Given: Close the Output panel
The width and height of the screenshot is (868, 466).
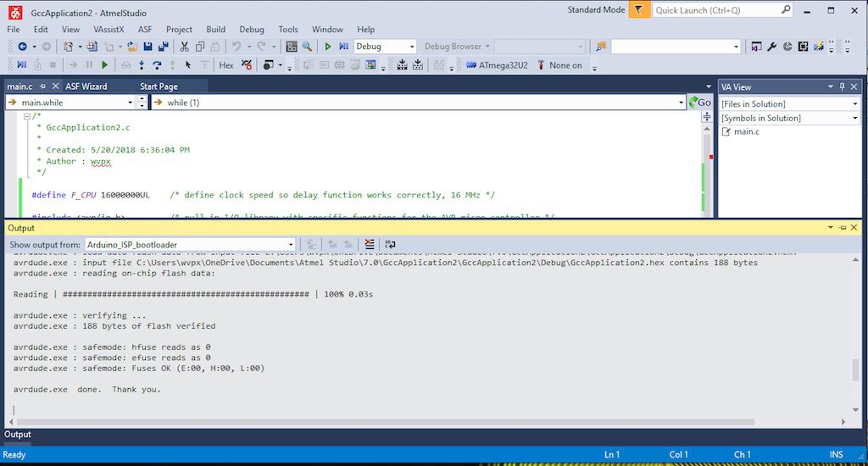Looking at the screenshot, I should [x=854, y=227].
